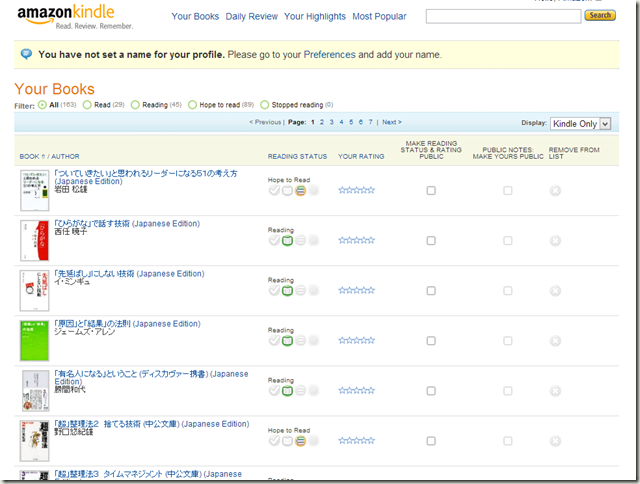The height and width of the screenshot is (484, 640).
Task: Click the green Reading icon for 「ひらがな」で話す技術
Action: tap(287, 240)
